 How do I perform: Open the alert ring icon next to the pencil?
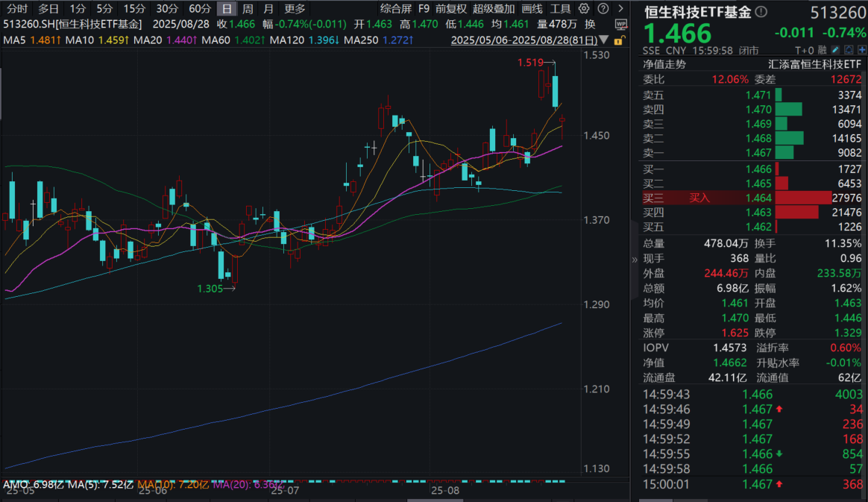(x=847, y=49)
